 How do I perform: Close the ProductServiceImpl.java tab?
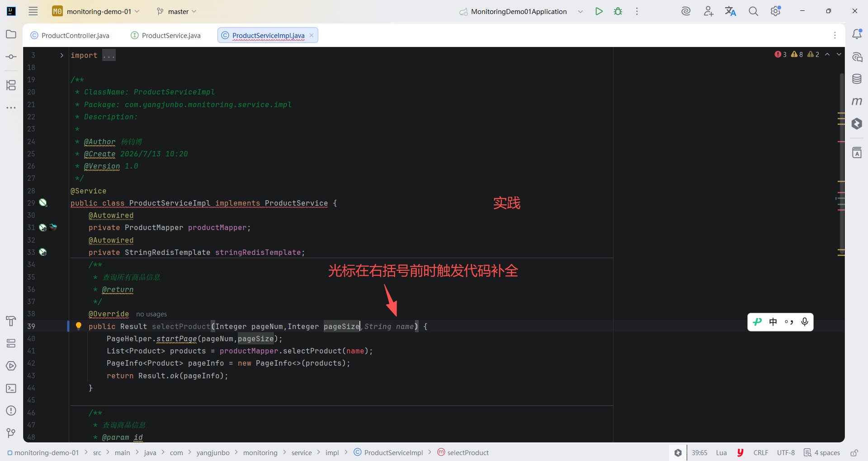(x=311, y=35)
